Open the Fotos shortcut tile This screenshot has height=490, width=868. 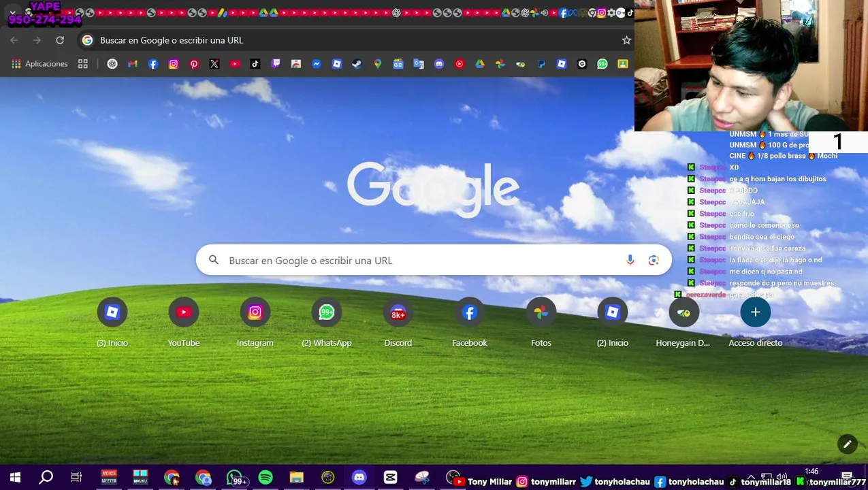click(x=541, y=321)
